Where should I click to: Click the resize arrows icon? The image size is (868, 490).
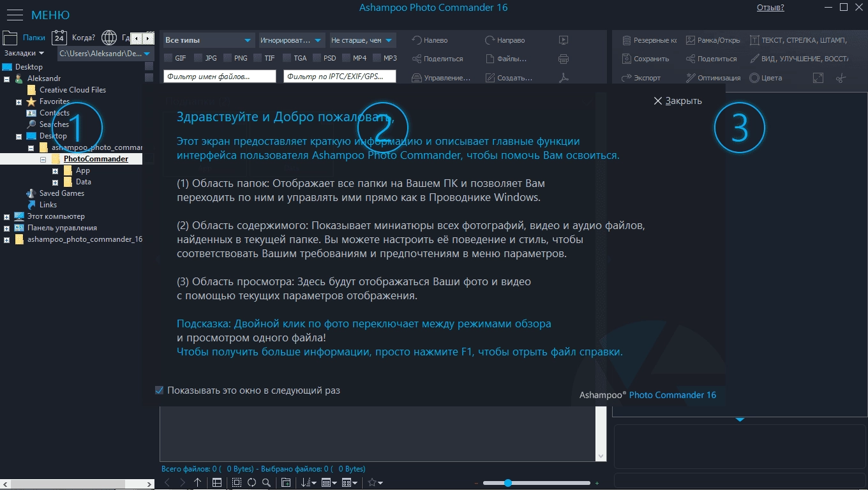point(818,78)
